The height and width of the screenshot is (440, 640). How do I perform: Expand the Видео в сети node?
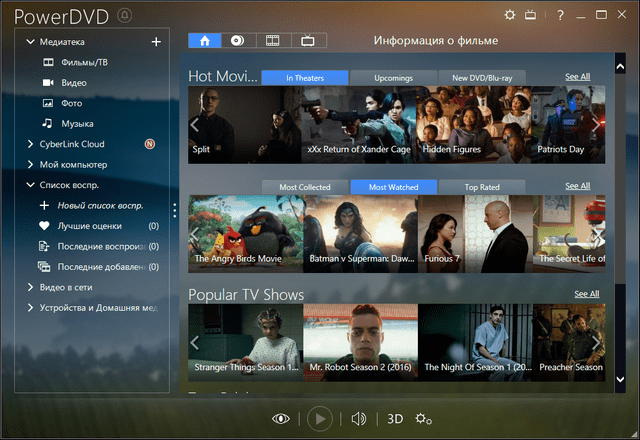coord(30,287)
